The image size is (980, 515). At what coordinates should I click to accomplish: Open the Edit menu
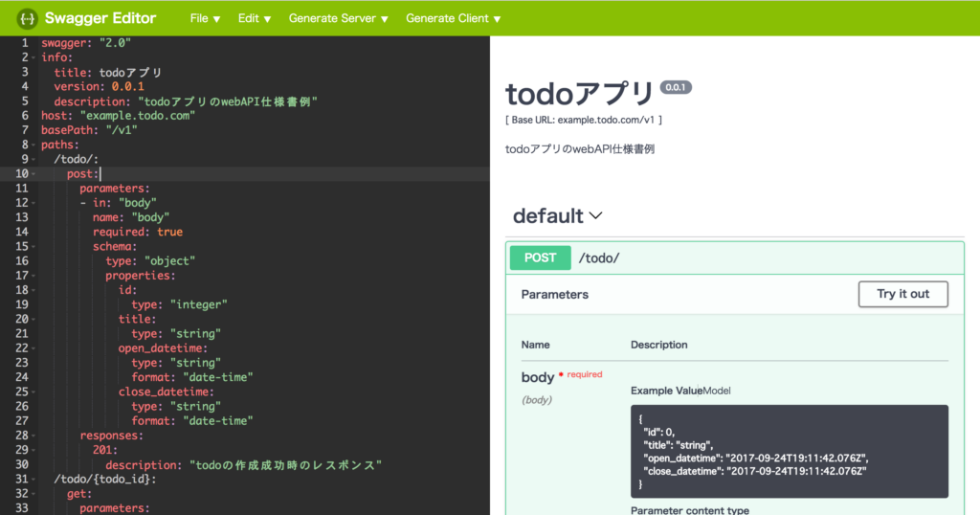254,18
